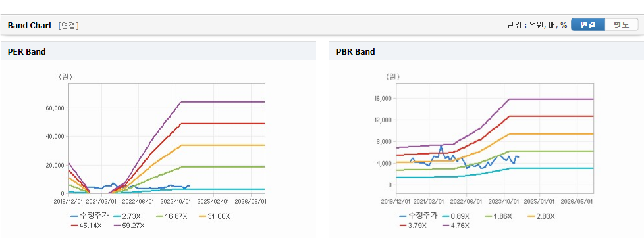This screenshot has width=644, height=238.
Task: Click 20,000 on PER chart y-axis
Action: tap(56, 165)
